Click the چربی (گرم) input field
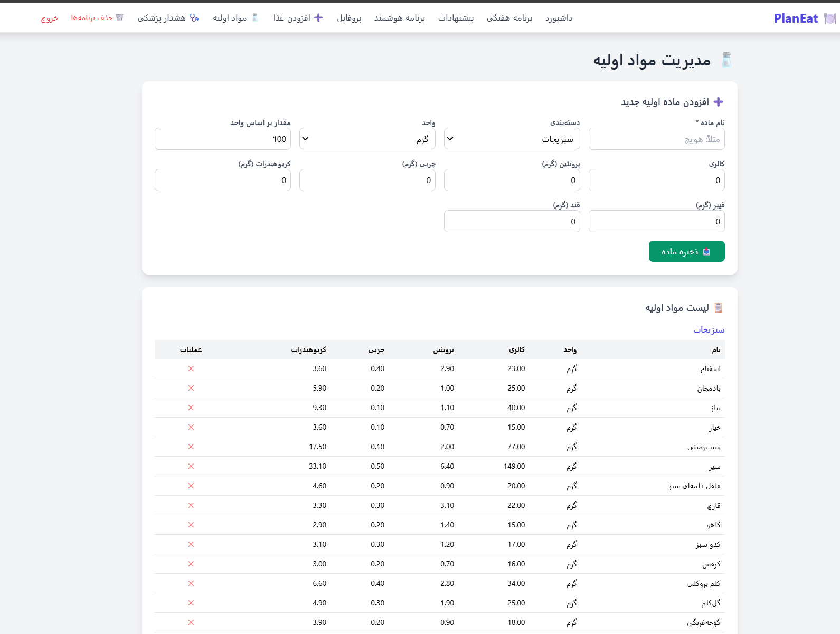The width and height of the screenshot is (840, 634). 367,180
